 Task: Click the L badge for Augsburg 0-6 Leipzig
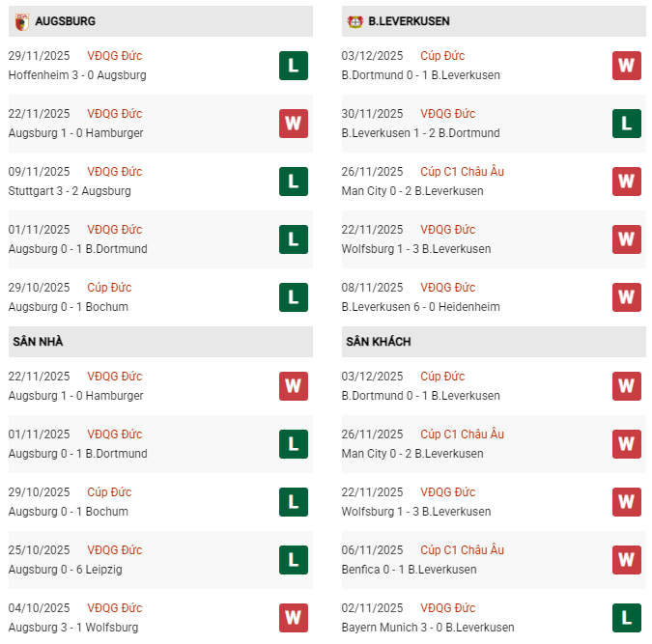[294, 560]
